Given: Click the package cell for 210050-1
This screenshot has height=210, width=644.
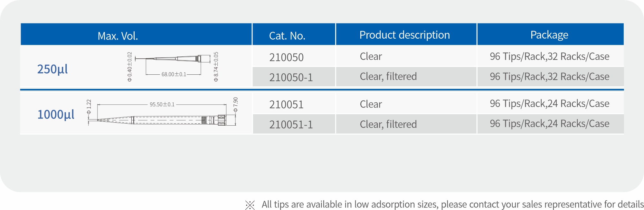Looking at the screenshot, I should coord(549,77).
